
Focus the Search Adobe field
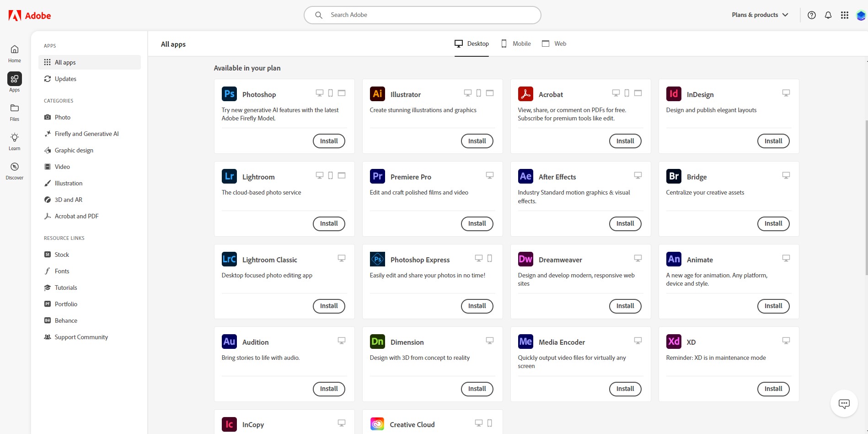pos(423,15)
